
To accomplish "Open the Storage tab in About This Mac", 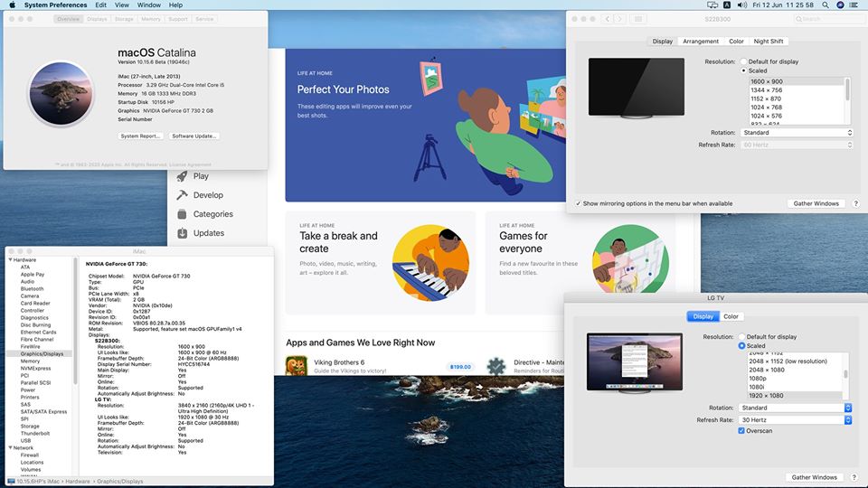I will tap(124, 19).
